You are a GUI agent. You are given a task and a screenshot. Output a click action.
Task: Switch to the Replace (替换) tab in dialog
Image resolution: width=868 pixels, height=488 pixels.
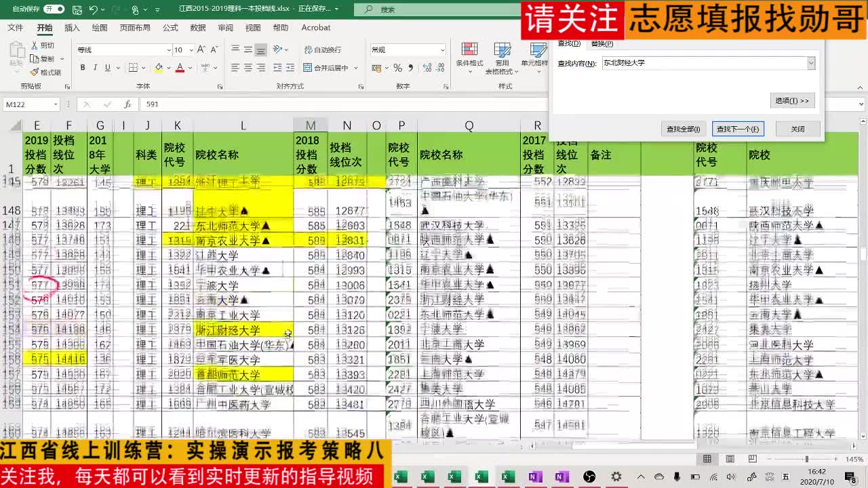coord(602,43)
